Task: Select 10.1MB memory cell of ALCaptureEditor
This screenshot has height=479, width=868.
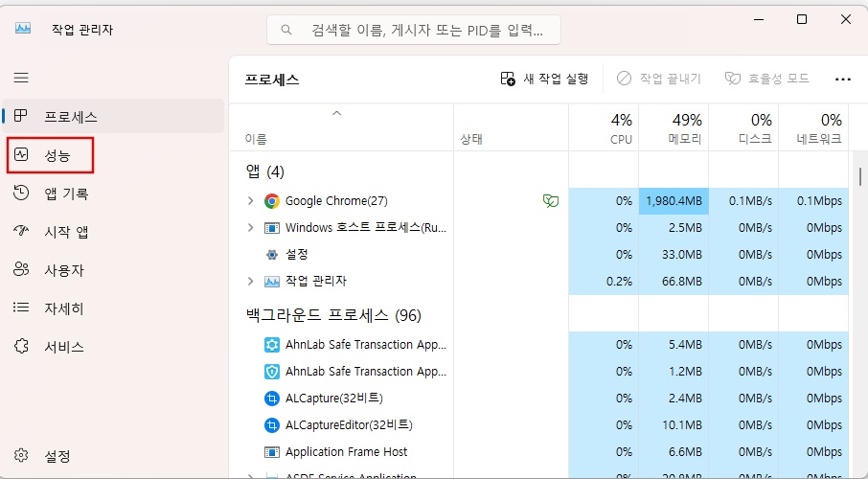Action: pyautogui.click(x=674, y=425)
